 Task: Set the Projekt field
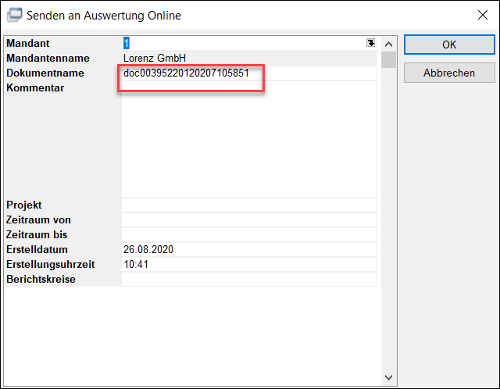click(x=249, y=205)
